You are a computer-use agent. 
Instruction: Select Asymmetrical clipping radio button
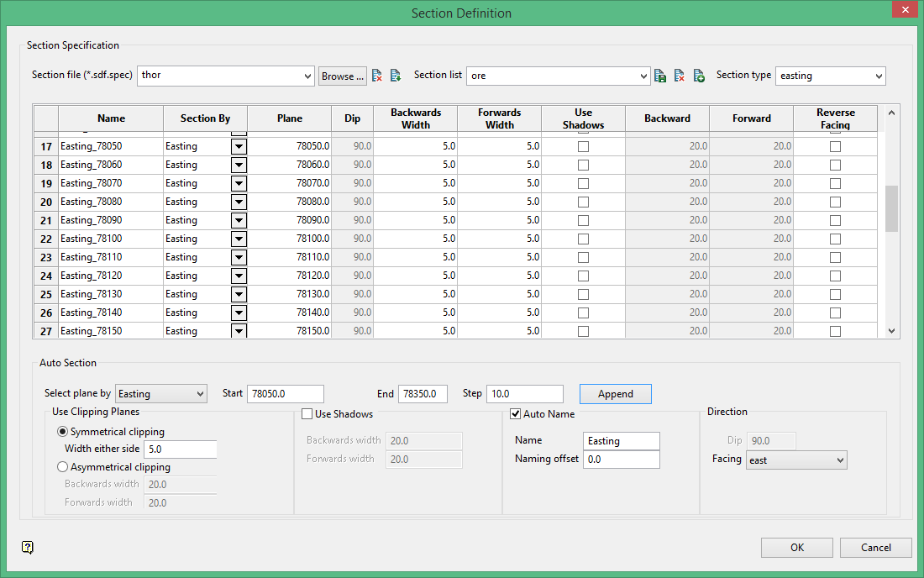62,467
